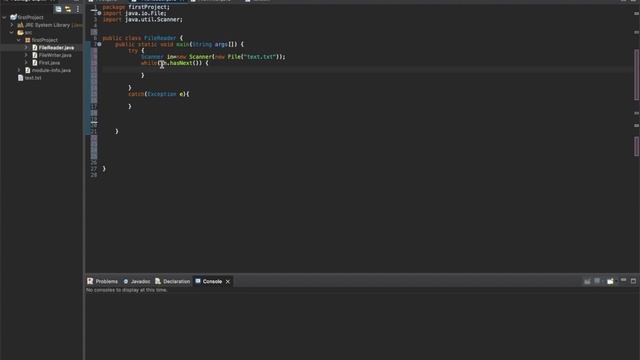Screen dimensions: 640x360
Task: Toggle Link with Editor in Package Explorer
Action: click(68, 9)
